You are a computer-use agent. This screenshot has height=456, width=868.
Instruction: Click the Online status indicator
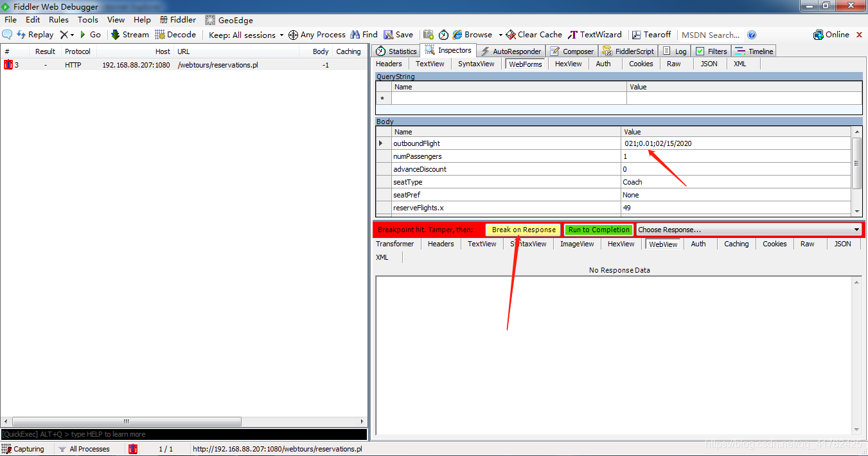(831, 35)
